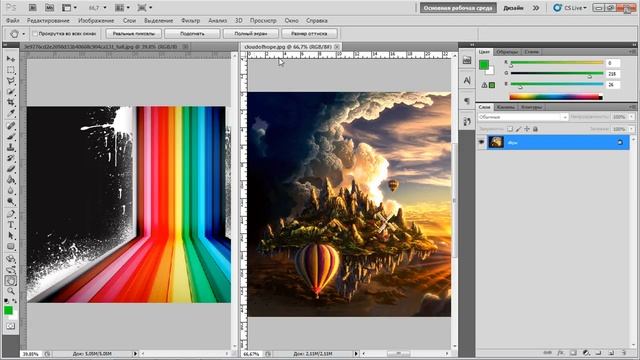Switch to the Каналы tab
The image size is (640, 360).
[x=505, y=107]
